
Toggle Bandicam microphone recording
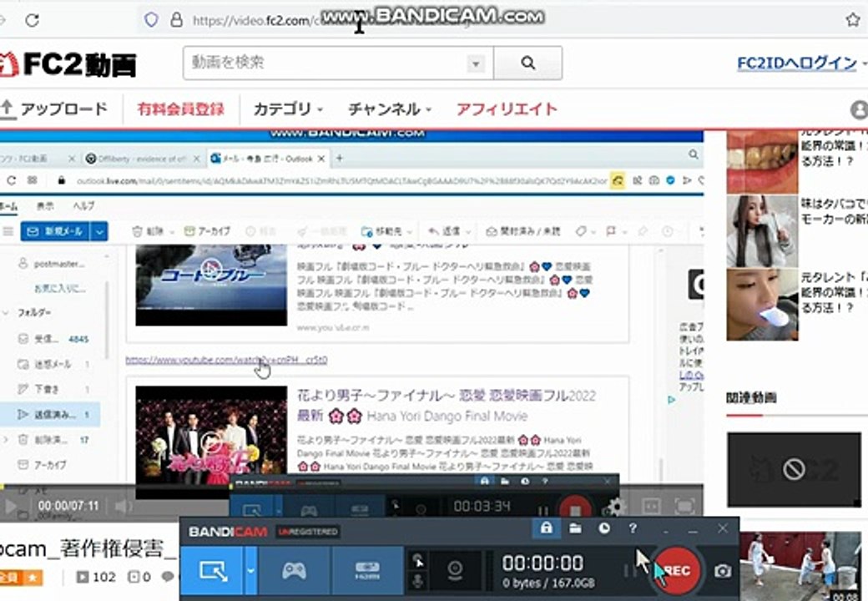click(418, 581)
